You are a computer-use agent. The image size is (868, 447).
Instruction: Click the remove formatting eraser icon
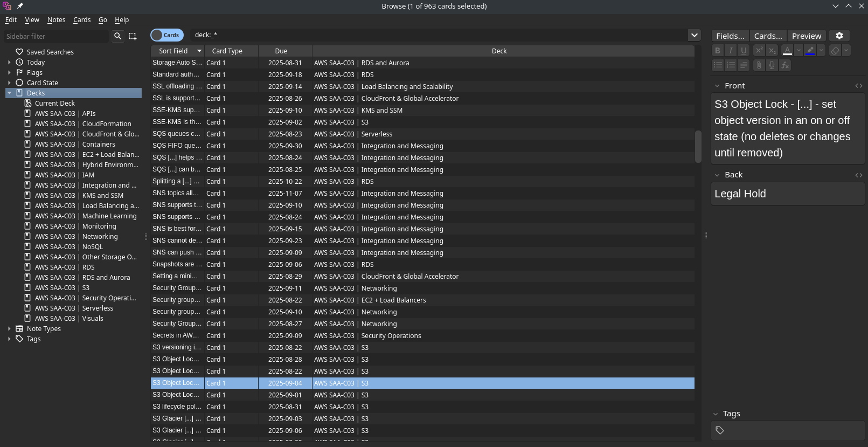tap(835, 50)
